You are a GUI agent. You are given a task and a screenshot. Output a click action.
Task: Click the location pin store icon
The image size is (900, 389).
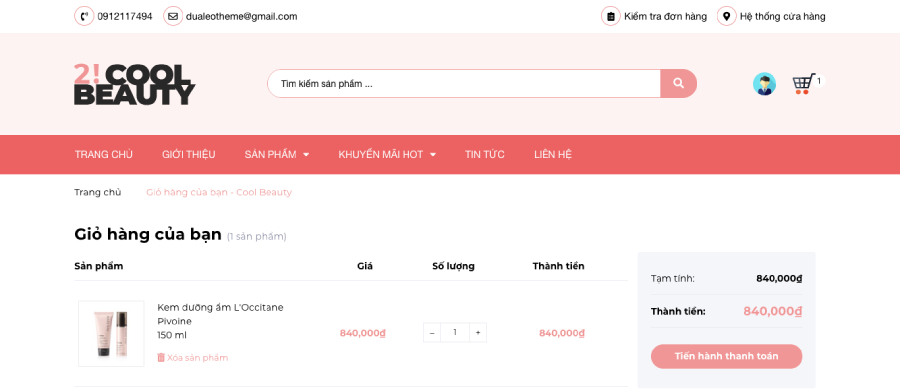click(x=727, y=16)
